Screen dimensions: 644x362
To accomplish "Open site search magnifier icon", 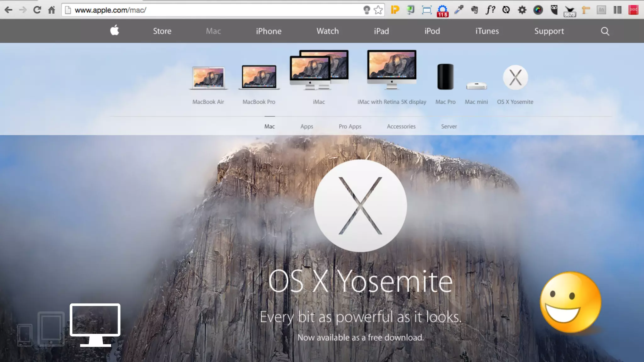I will [x=605, y=31].
